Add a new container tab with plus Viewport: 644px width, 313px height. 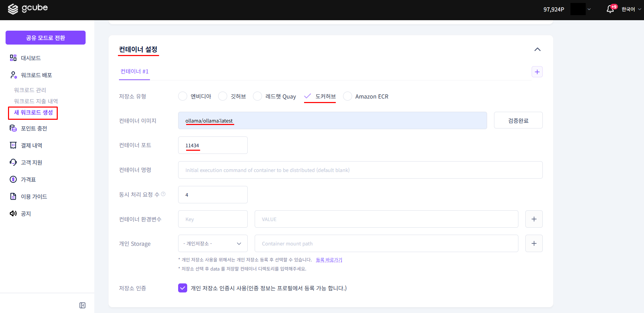537,72
